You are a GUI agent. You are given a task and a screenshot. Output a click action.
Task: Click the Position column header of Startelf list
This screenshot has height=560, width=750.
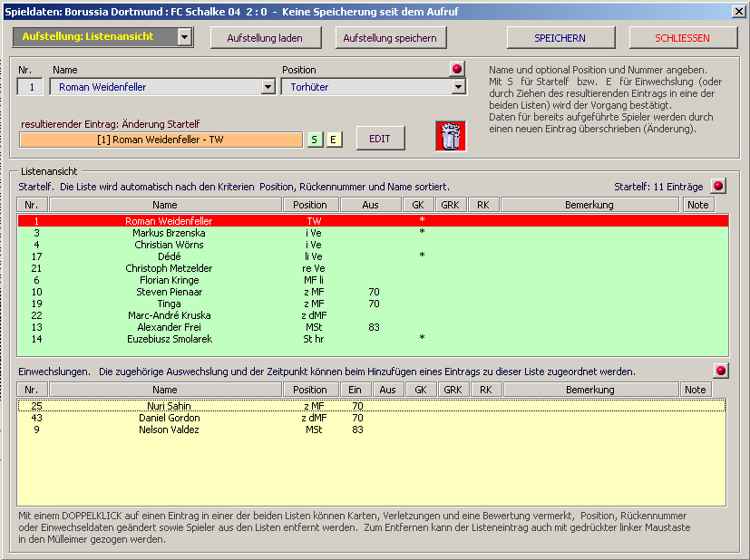[x=310, y=205]
